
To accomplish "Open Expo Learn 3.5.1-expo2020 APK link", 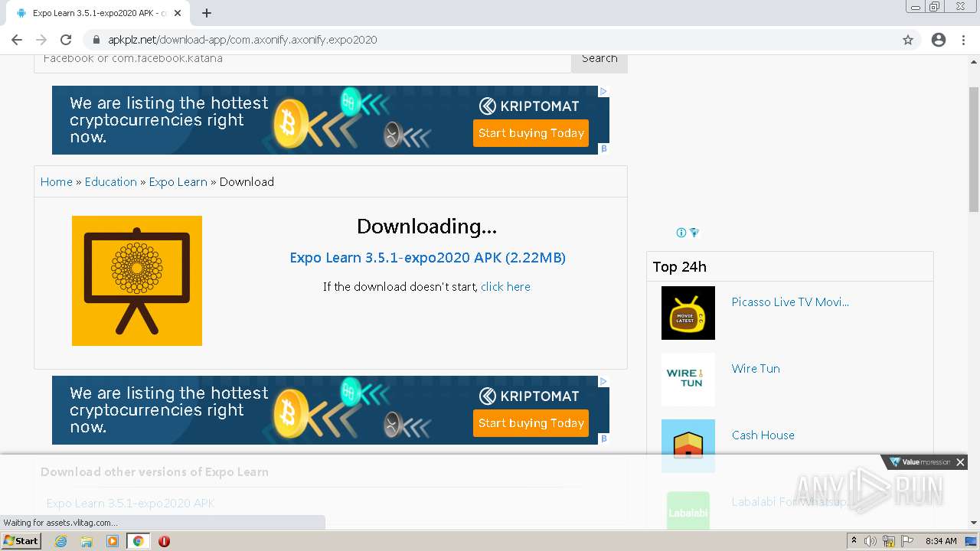I will point(427,258).
